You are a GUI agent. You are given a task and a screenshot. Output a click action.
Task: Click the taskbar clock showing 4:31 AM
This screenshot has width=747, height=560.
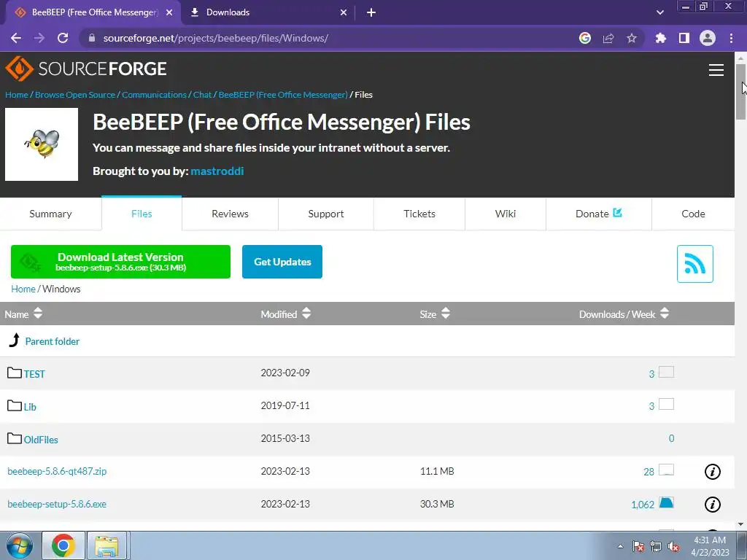point(710,546)
